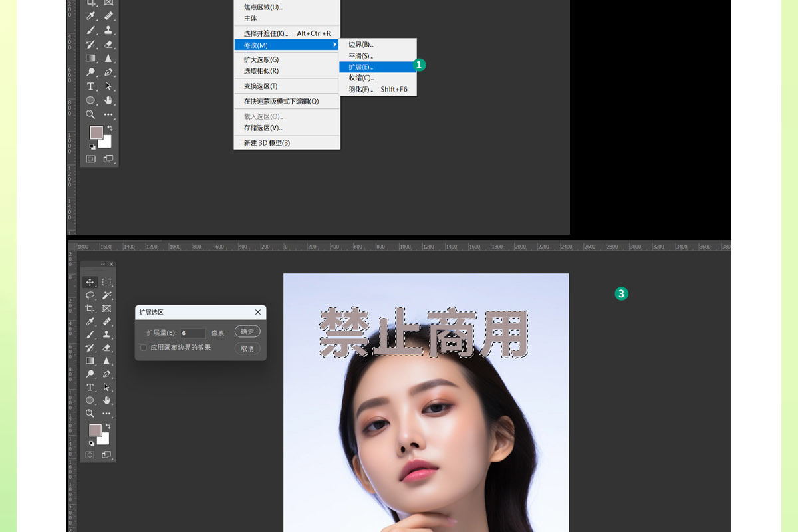Viewport: 798px width, 532px height.
Task: Click 确定 in the 扩展选区 dialog
Action: [x=247, y=332]
